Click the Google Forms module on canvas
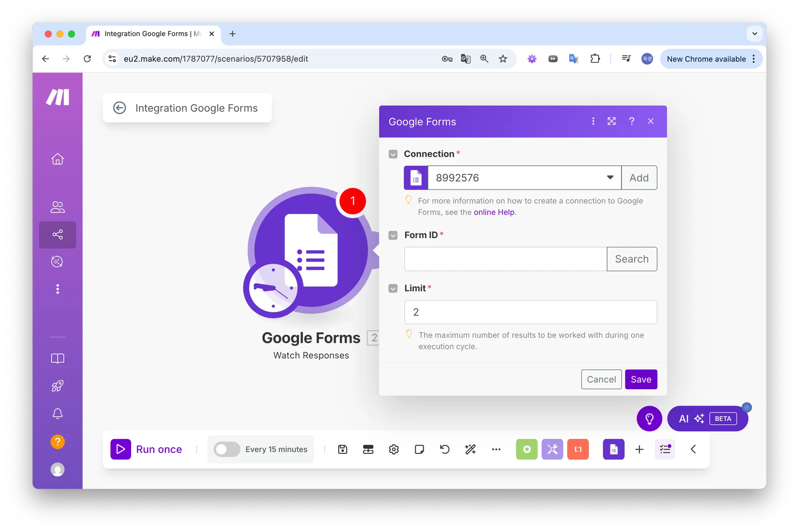799x532 pixels. 311,250
